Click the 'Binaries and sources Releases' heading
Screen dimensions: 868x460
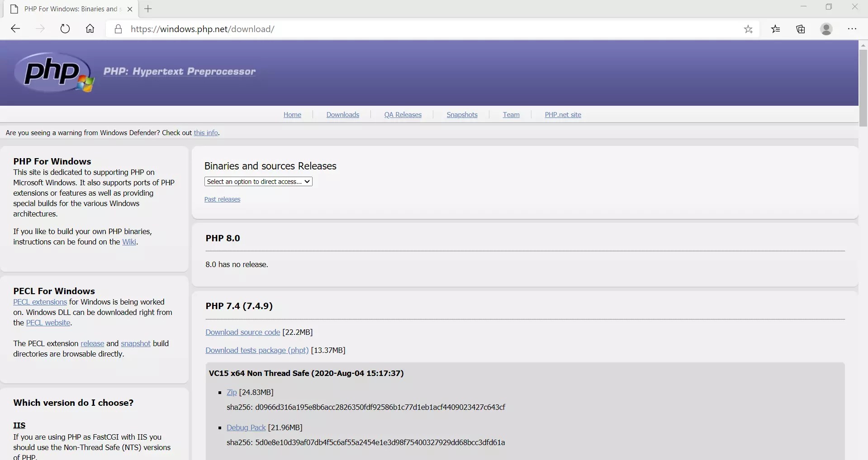coord(270,166)
